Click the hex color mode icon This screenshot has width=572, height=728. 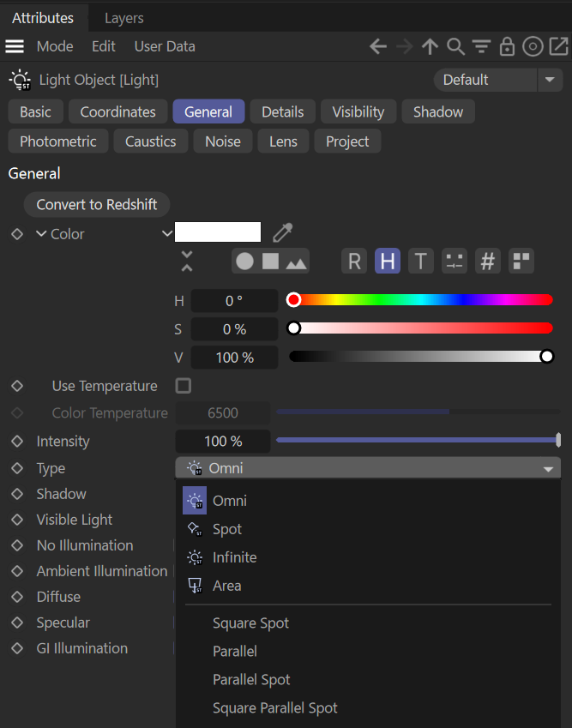(487, 262)
